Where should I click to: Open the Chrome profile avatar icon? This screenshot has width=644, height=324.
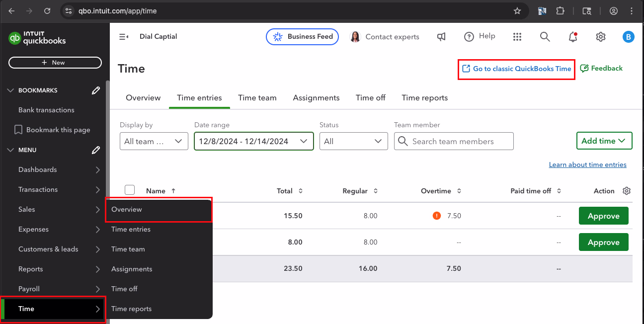click(x=614, y=10)
